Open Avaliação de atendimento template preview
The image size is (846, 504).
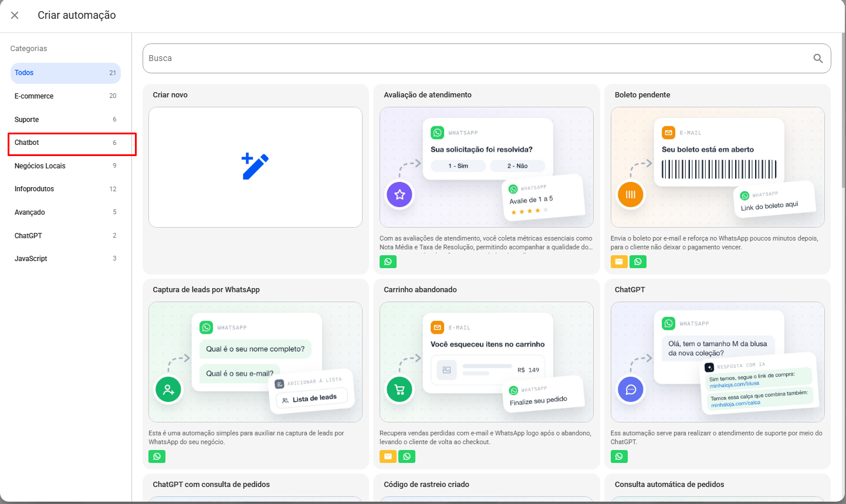point(486,167)
